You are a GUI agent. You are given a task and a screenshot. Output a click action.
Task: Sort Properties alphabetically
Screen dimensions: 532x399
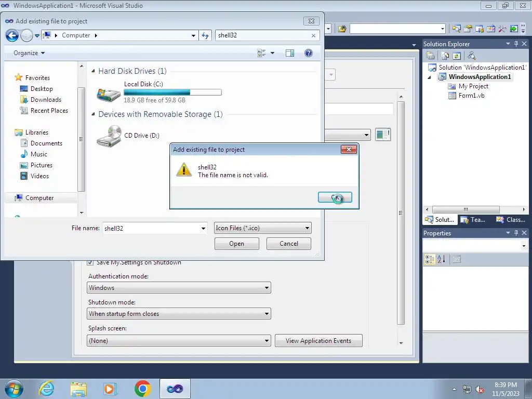(442, 260)
